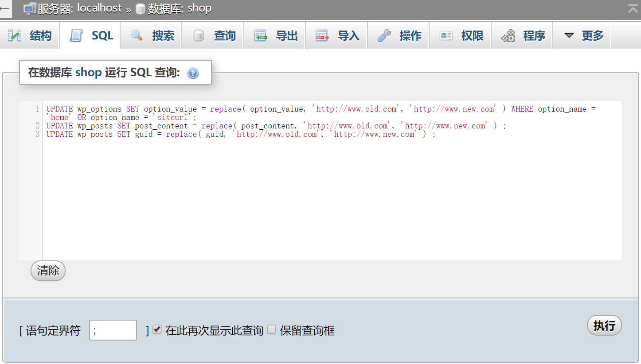Open the 程序 (Routines) gear icon
Image resolution: width=641 pixels, height=364 pixels.
pyautogui.click(x=508, y=35)
